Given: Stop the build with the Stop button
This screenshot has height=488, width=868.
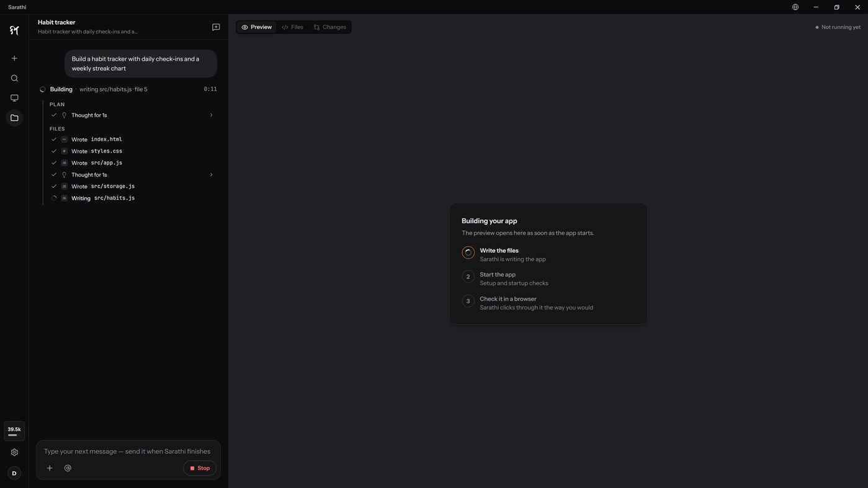Looking at the screenshot, I should pos(200,468).
